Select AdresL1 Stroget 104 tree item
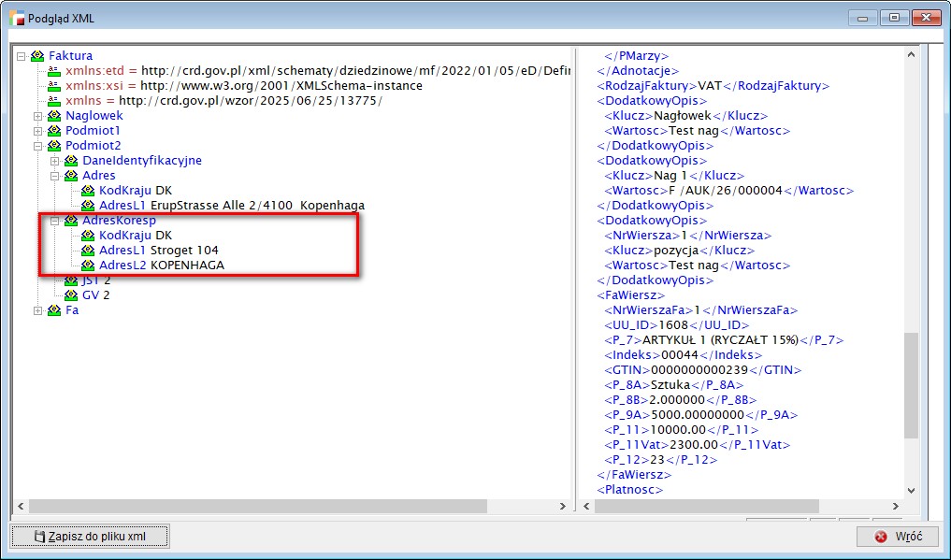Screen dimensions: 951x560 [159, 251]
